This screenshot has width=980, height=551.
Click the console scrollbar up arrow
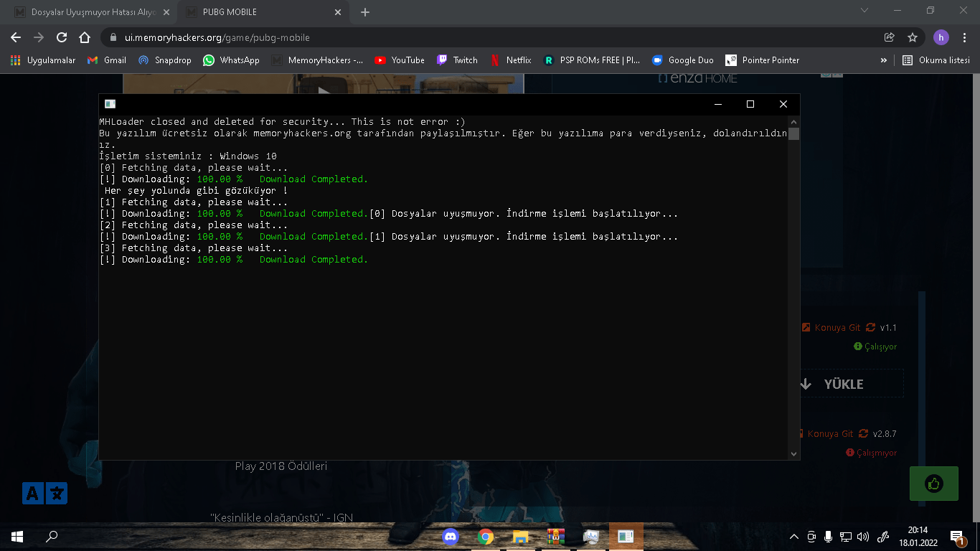(793, 121)
